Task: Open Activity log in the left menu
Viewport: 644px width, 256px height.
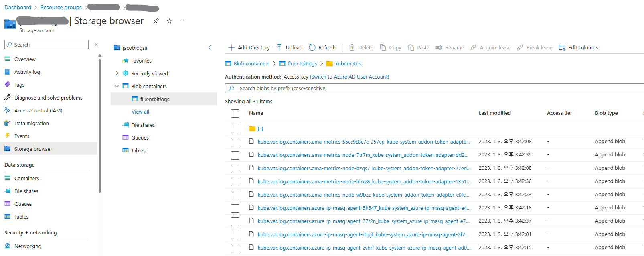Action: [x=27, y=72]
